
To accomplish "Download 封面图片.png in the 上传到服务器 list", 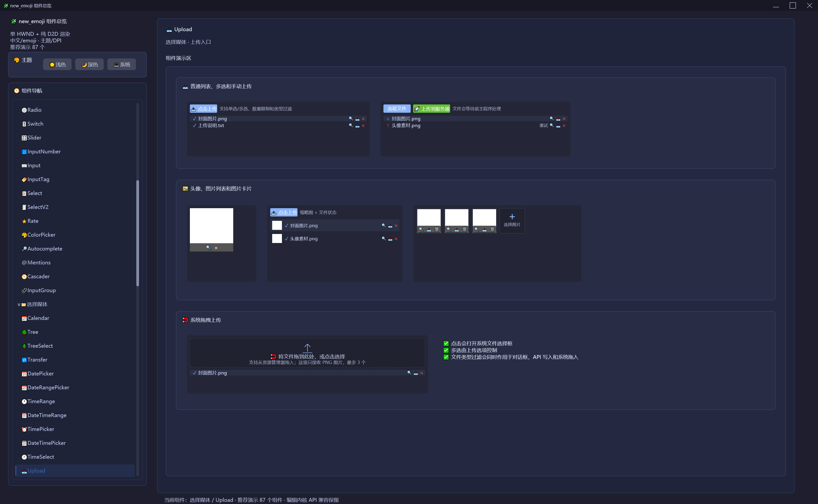I will point(558,119).
